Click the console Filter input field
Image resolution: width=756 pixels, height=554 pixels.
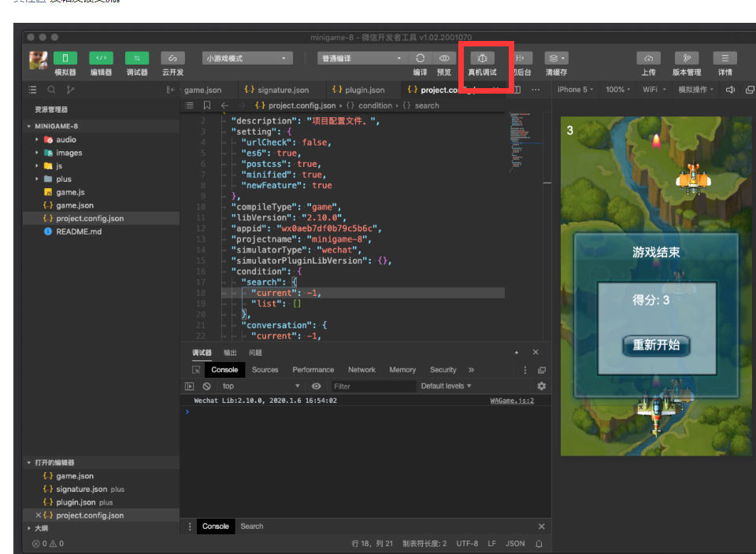point(373,386)
